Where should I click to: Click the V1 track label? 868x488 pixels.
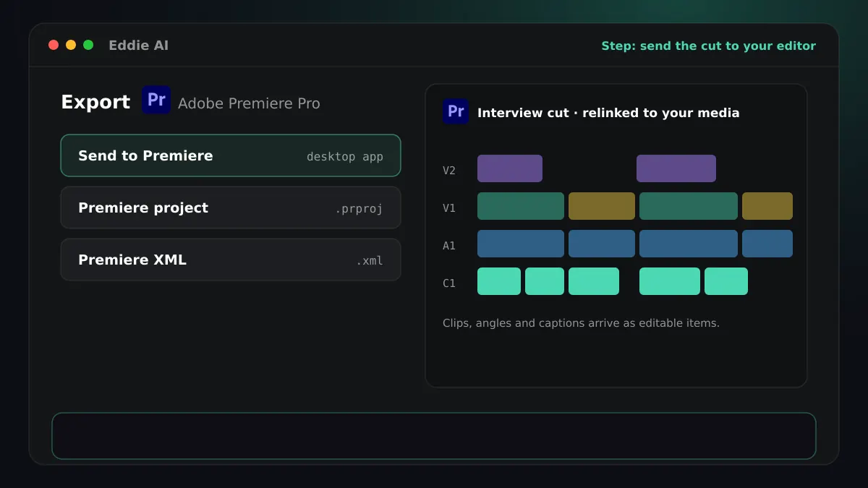coord(449,207)
